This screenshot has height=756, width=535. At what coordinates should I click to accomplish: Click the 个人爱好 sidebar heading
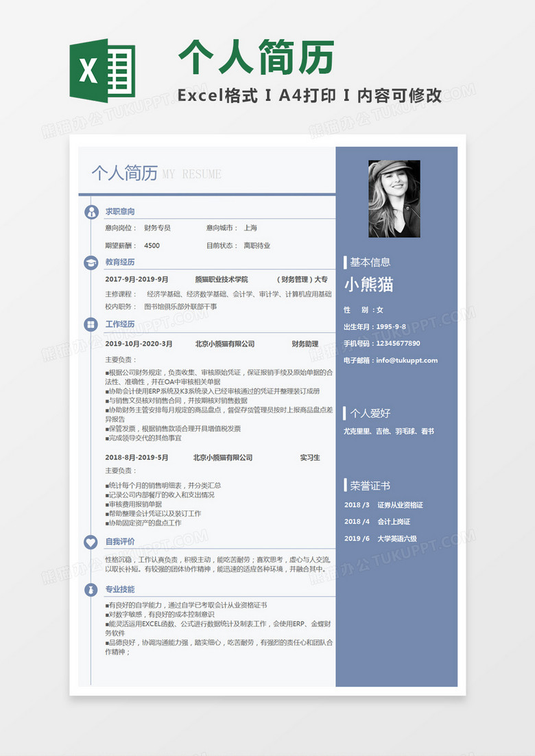point(370,413)
